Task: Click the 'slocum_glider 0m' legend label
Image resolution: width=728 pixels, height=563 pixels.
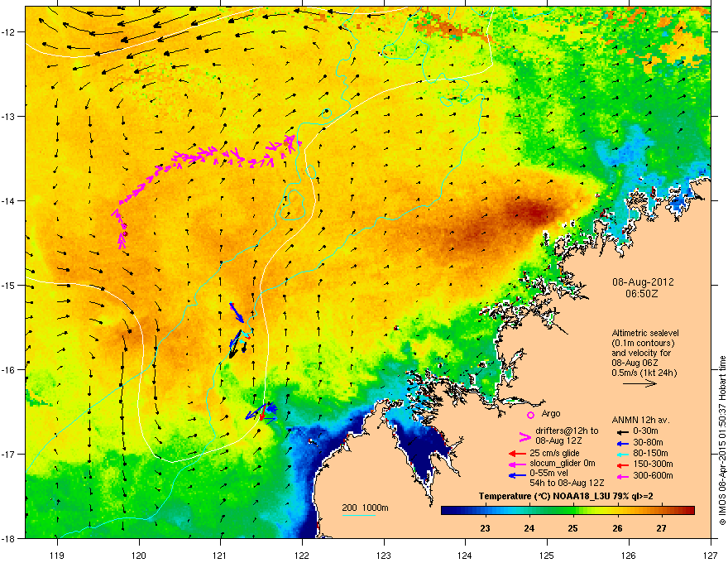Action: tap(563, 464)
